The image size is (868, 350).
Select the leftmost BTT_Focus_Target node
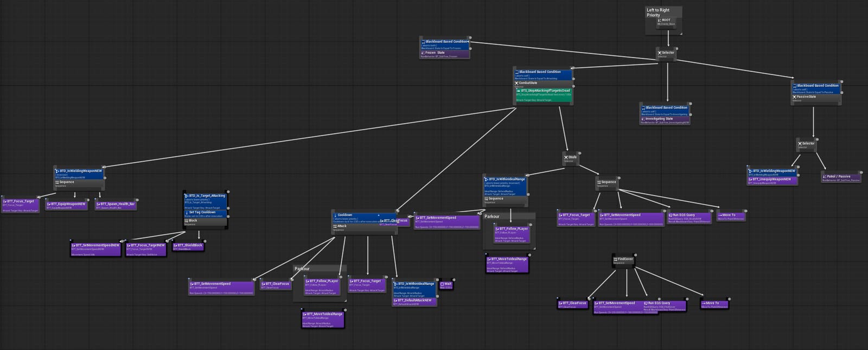pos(20,205)
